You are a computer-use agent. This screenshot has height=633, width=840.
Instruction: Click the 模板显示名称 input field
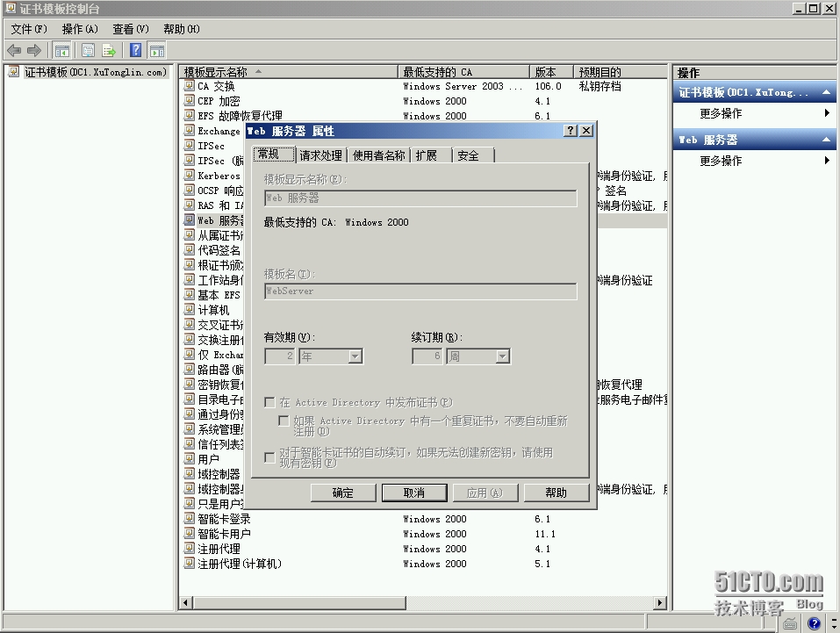click(420, 198)
